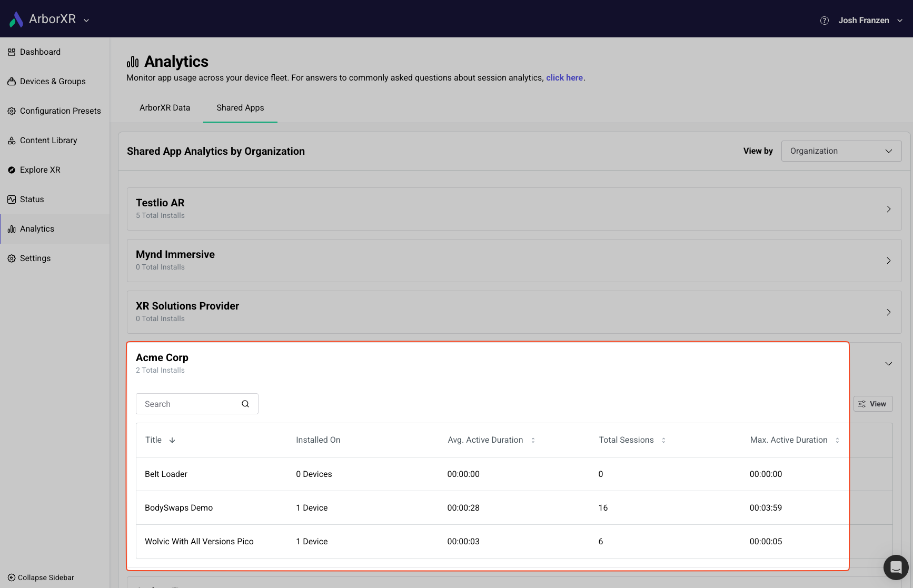Click the Testlio AR heading
This screenshot has height=588, width=913.
coord(160,203)
